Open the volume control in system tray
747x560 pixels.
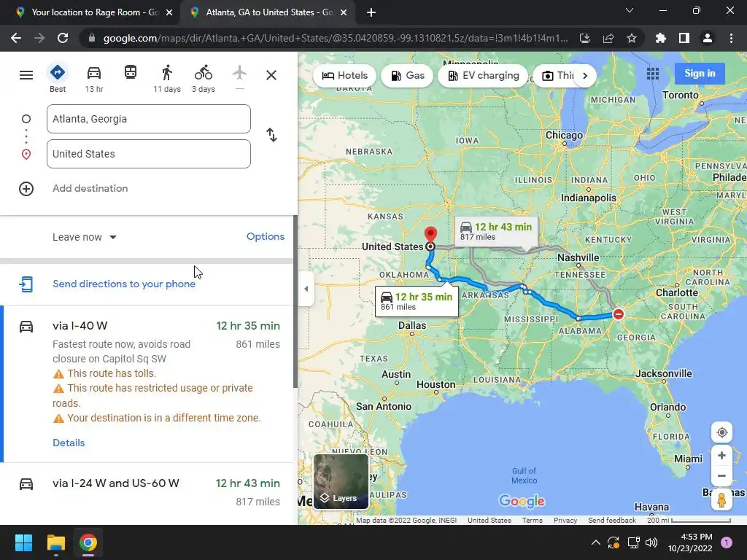pyautogui.click(x=651, y=542)
